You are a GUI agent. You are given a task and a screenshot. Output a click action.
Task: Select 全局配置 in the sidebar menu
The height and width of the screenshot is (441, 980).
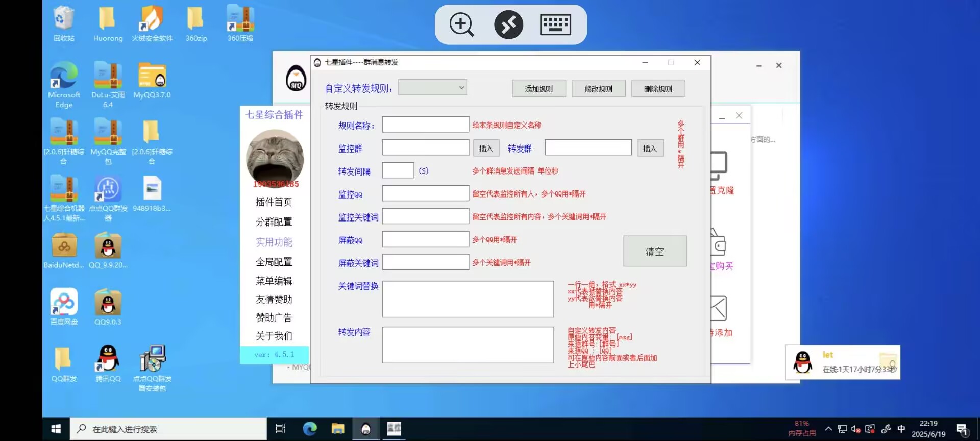274,262
